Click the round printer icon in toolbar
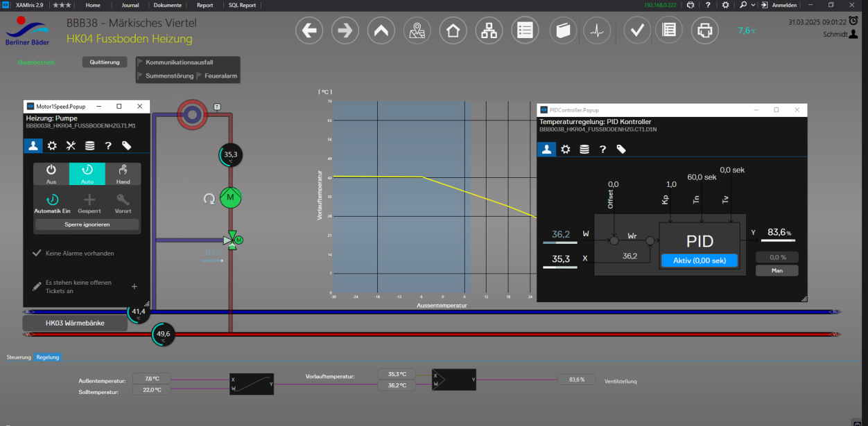This screenshot has height=426, width=868. point(704,30)
